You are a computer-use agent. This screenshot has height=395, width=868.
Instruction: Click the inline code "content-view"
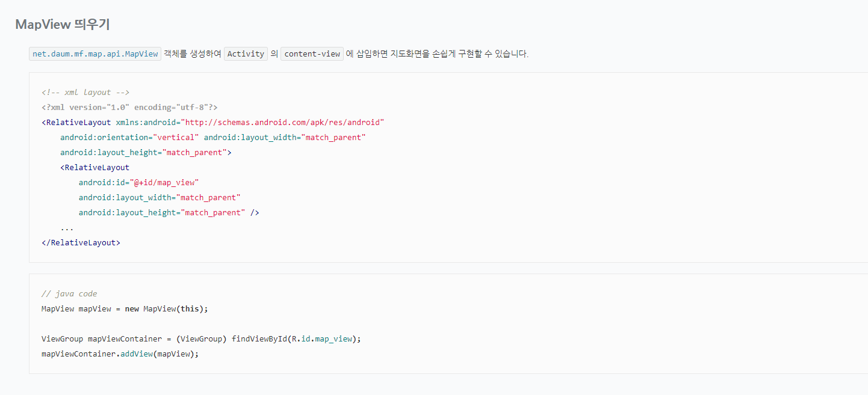[312, 54]
